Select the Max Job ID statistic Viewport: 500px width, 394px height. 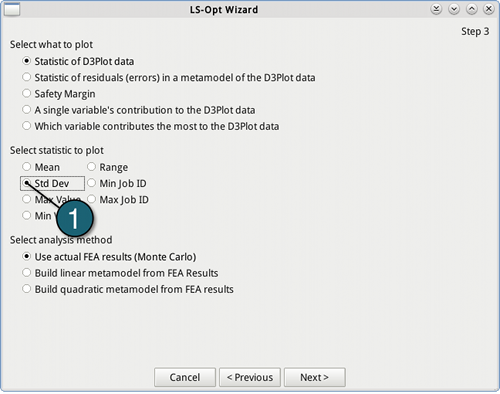point(118,200)
